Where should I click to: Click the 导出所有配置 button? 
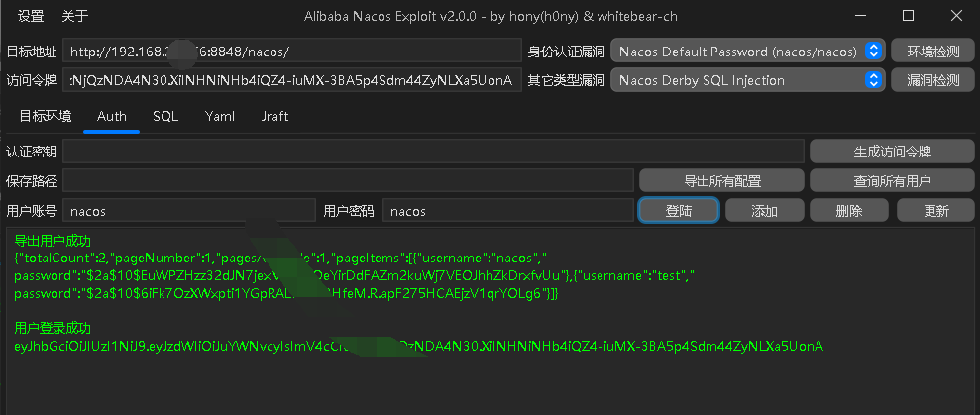722,181
